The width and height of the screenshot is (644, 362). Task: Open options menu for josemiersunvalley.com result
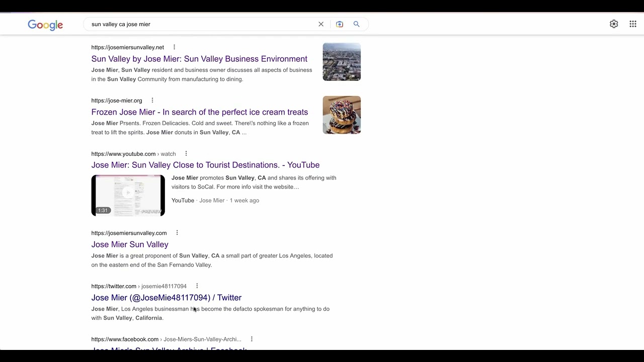[x=177, y=233]
